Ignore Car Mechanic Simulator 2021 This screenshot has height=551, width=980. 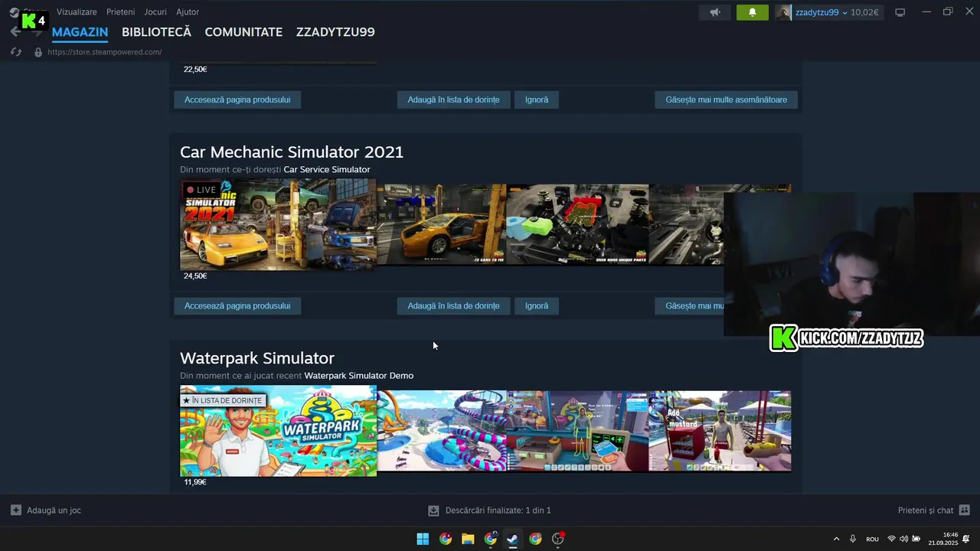pyautogui.click(x=537, y=306)
